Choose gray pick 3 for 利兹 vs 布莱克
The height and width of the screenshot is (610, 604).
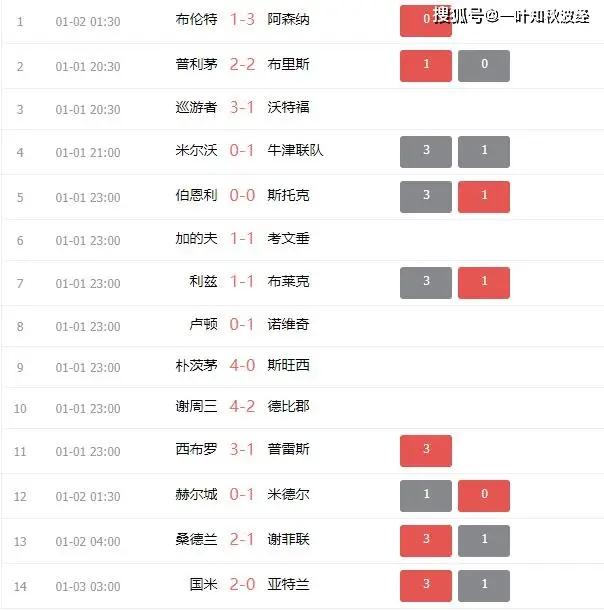pos(426,283)
